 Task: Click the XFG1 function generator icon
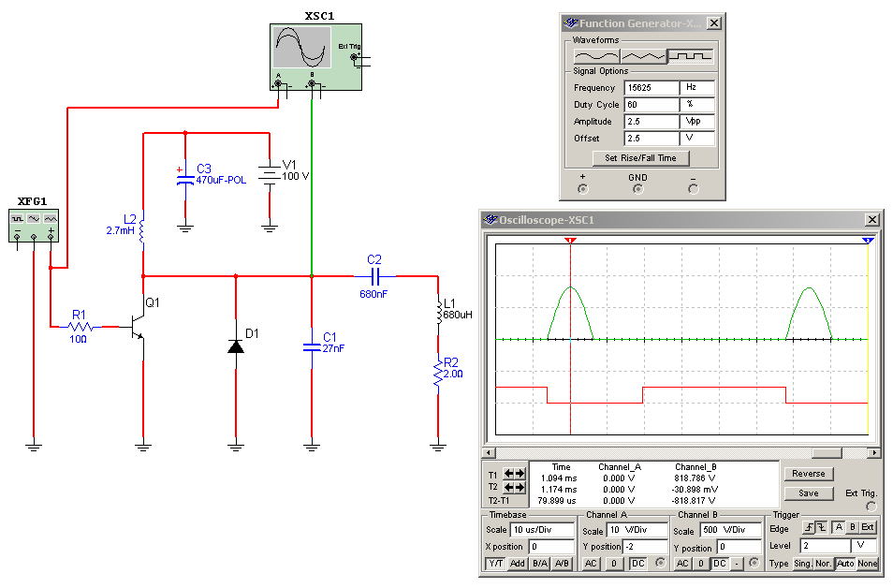34,226
